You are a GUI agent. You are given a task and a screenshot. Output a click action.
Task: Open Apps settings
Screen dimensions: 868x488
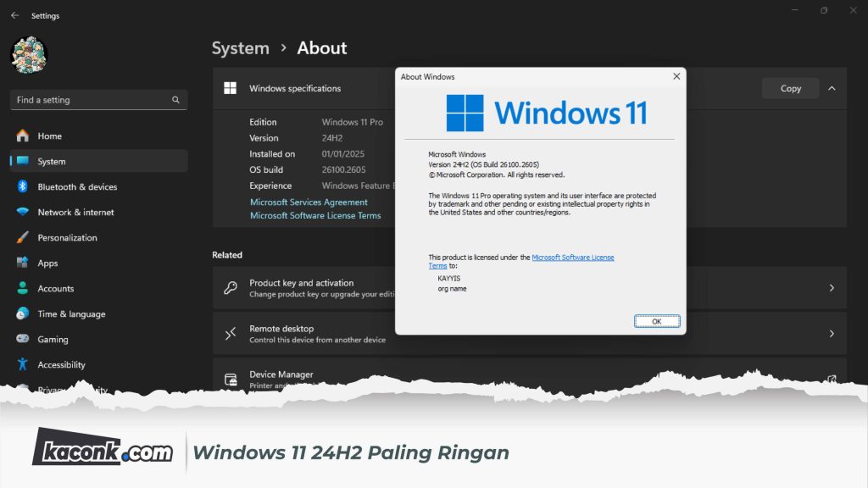pyautogui.click(x=98, y=263)
